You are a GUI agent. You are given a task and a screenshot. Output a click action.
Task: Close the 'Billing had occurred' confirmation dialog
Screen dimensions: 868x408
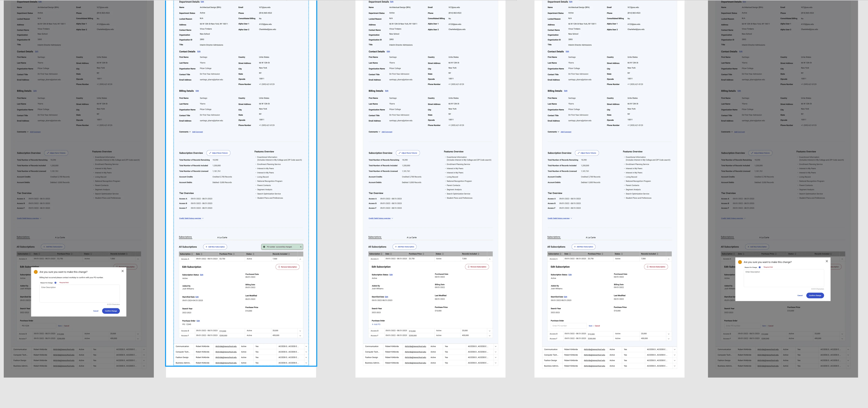(x=122, y=271)
